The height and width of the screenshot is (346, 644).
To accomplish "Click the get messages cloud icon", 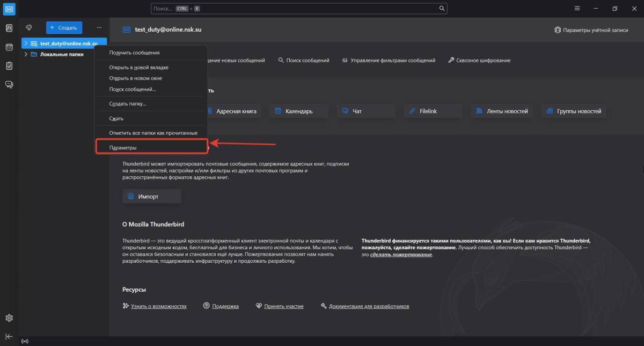I will (29, 27).
